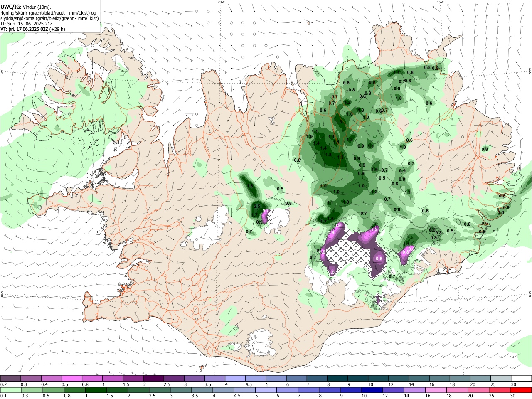Viewport: 532px width, 399px height.
Task: Click the '0.1' label on the rain scale
Action: 3,396
